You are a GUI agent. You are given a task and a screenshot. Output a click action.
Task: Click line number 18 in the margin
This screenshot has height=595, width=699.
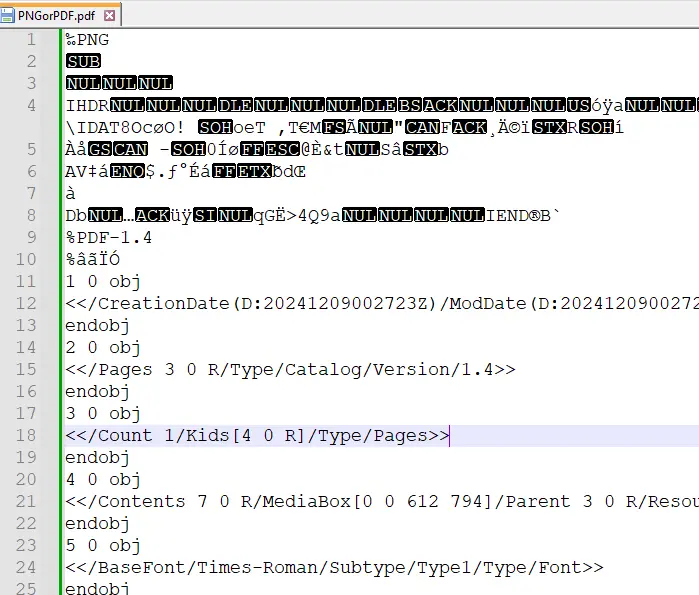click(x=25, y=435)
